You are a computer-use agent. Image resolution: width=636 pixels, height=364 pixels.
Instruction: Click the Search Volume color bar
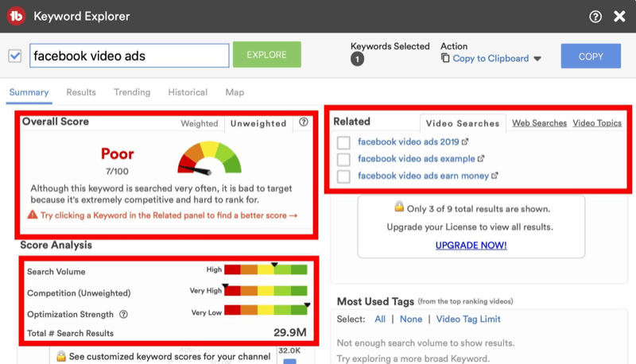tap(266, 269)
